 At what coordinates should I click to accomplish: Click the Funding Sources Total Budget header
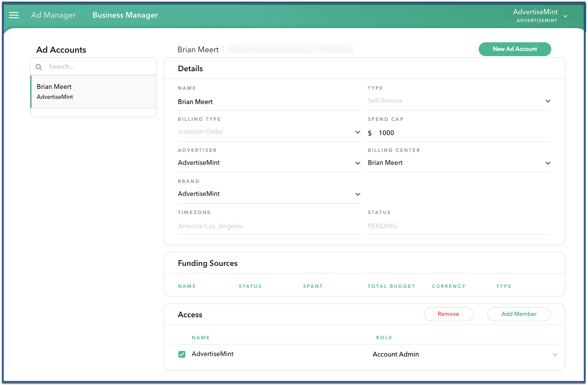(x=391, y=286)
